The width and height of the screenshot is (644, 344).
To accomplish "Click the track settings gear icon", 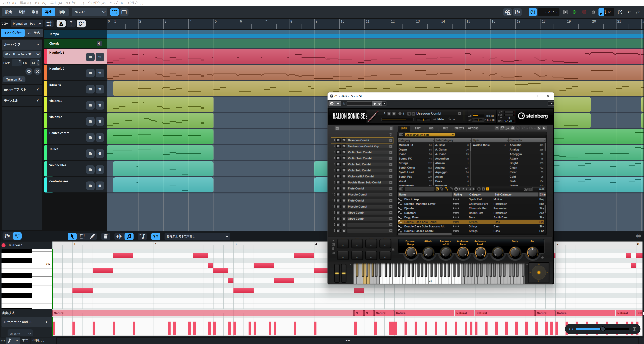I will tap(29, 71).
